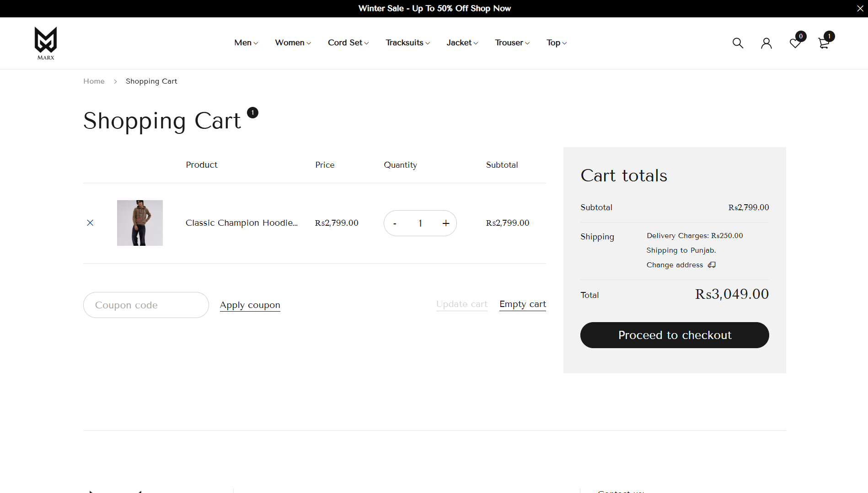Remove Classic Champion Hoodie from cart
The height and width of the screenshot is (493, 868).
90,223
